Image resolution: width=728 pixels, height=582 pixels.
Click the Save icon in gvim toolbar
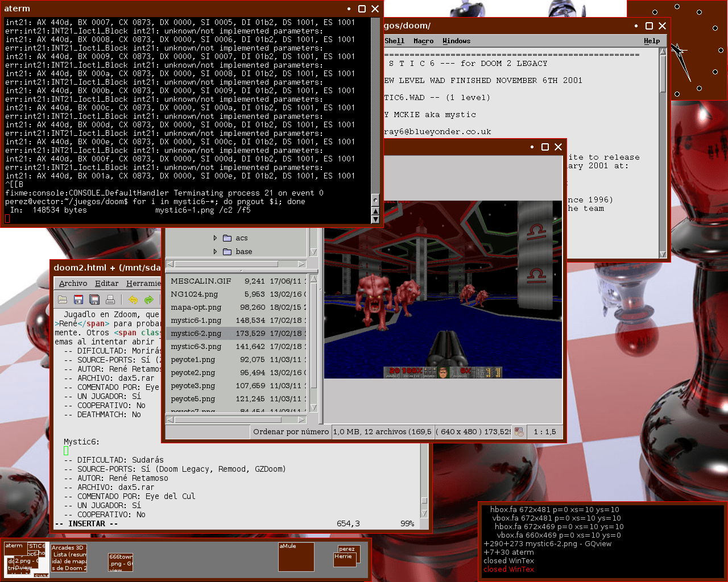78,300
